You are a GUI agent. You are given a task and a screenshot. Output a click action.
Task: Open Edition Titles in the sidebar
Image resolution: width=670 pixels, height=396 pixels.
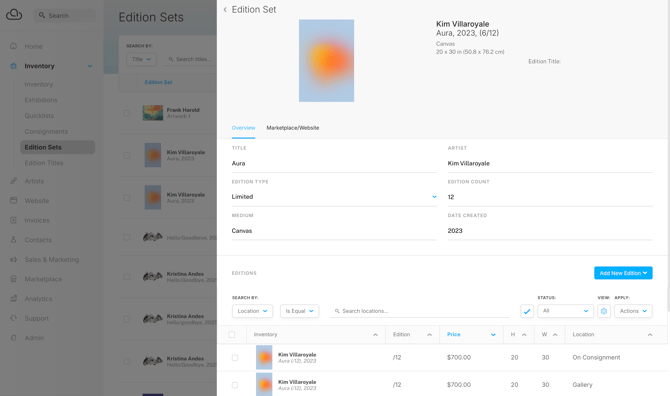(x=44, y=163)
